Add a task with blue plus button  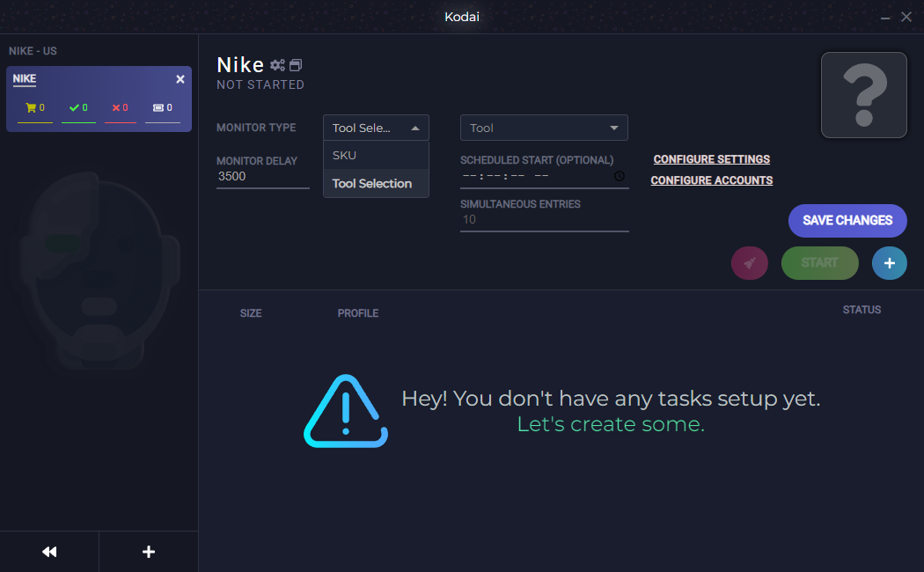889,263
